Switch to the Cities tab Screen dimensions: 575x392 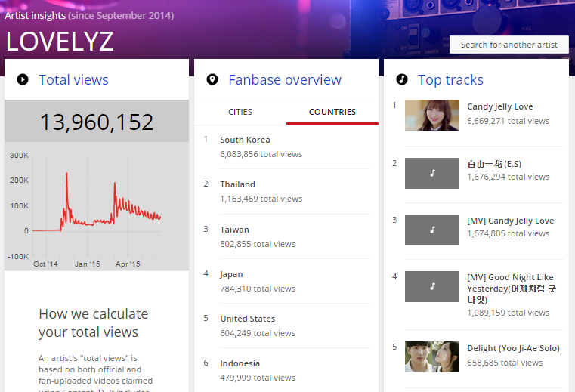(240, 112)
